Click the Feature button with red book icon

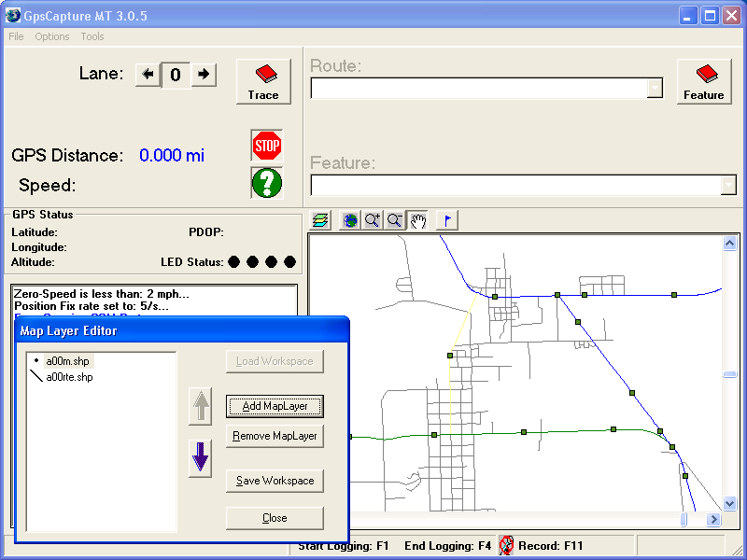pyautogui.click(x=704, y=81)
